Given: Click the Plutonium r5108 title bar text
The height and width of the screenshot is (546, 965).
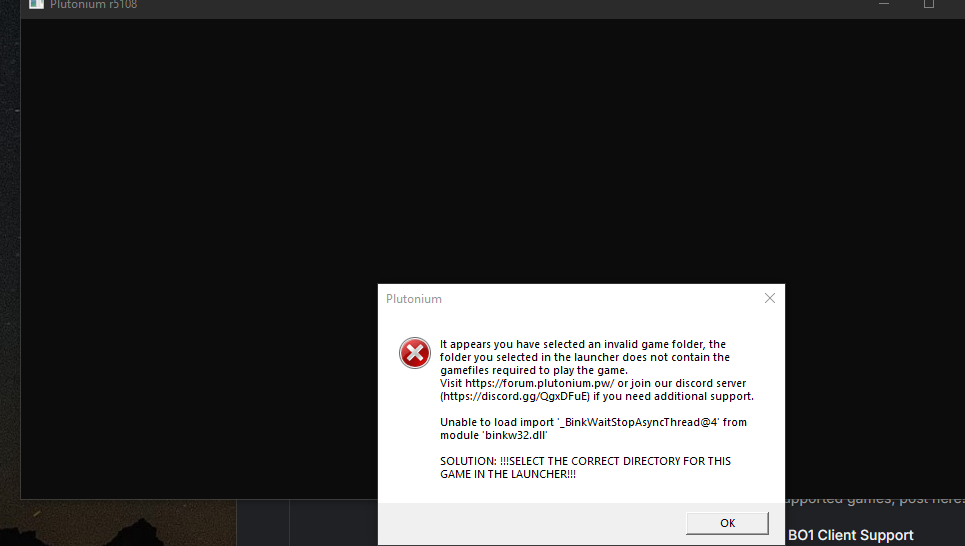Looking at the screenshot, I should tap(94, 4).
